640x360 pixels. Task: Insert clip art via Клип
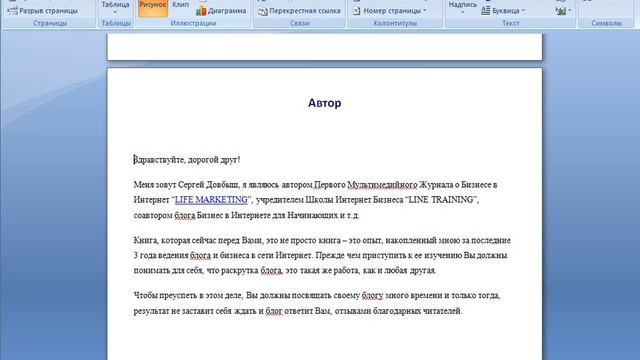click(180, 5)
